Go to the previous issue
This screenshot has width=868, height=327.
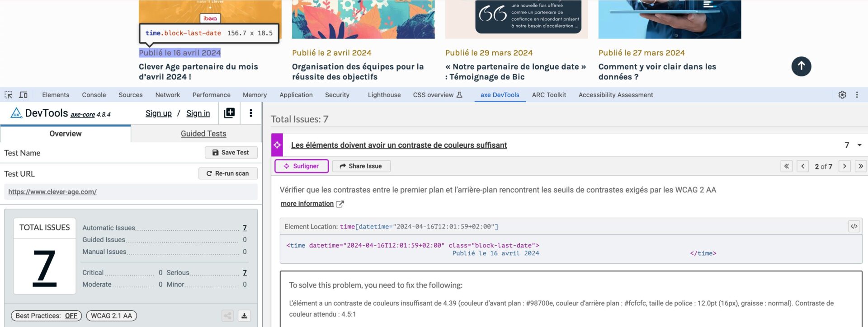(x=803, y=166)
